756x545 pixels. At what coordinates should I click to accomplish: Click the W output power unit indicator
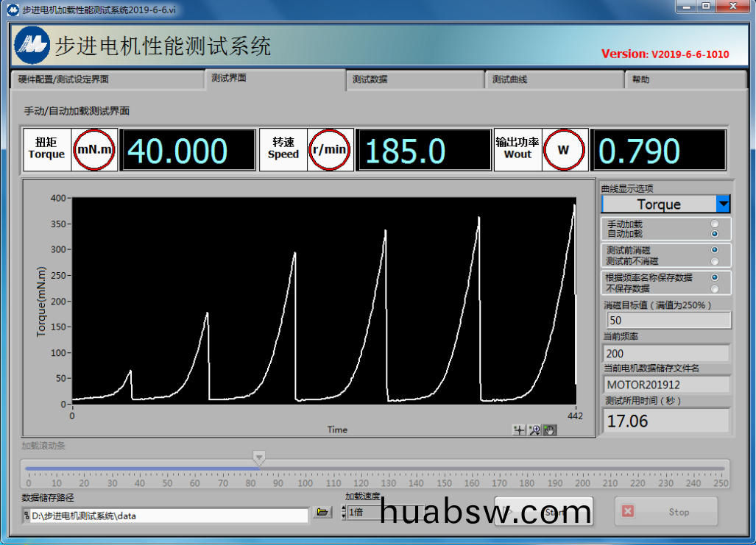[x=564, y=150]
